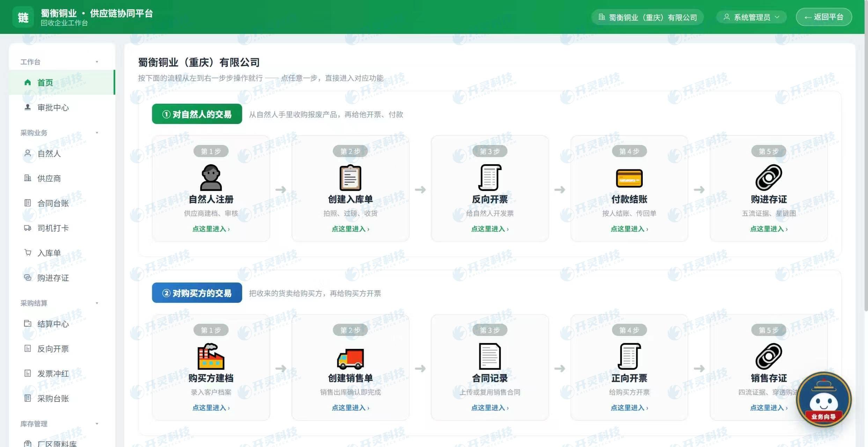The width and height of the screenshot is (868, 447).
Task: Click the 合同记录 document icon
Action: tap(490, 356)
